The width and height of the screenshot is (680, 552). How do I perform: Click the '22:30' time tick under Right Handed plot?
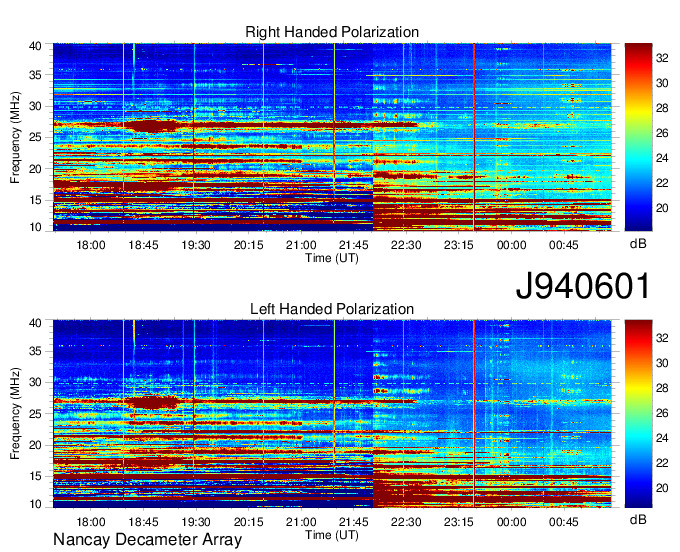(406, 245)
